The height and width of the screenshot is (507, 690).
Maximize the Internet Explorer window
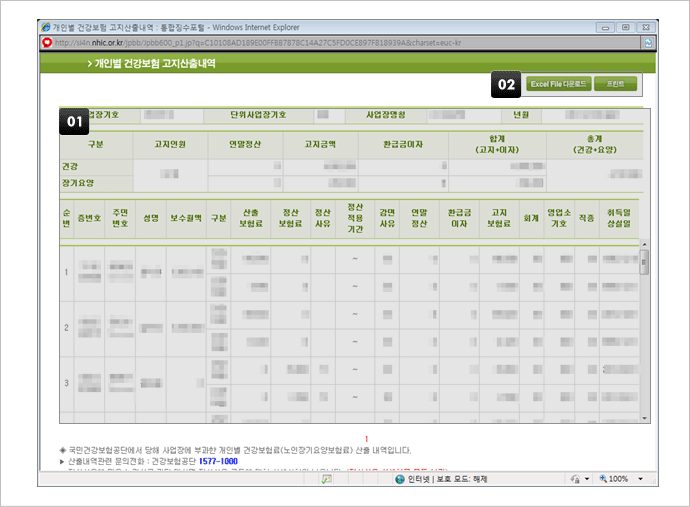coord(625,27)
